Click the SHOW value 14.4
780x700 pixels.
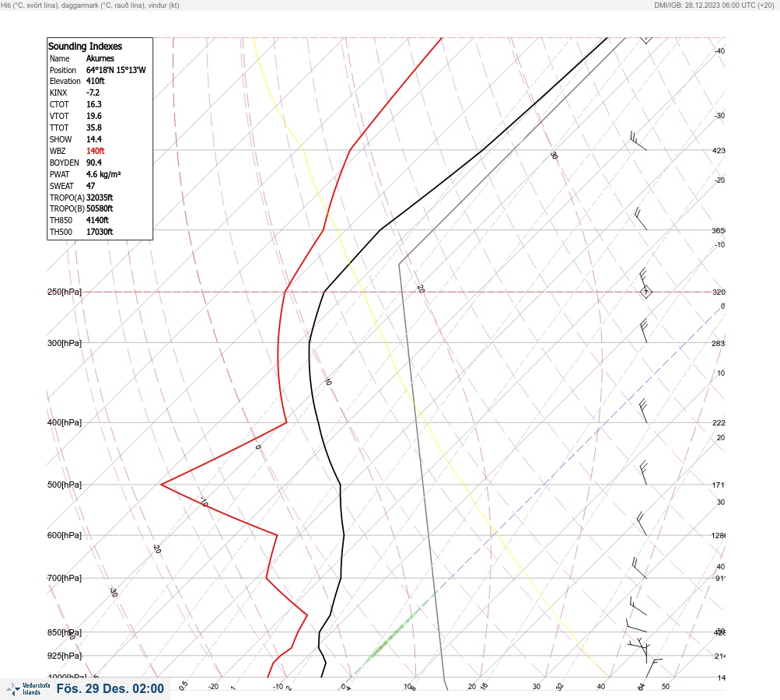[94, 139]
